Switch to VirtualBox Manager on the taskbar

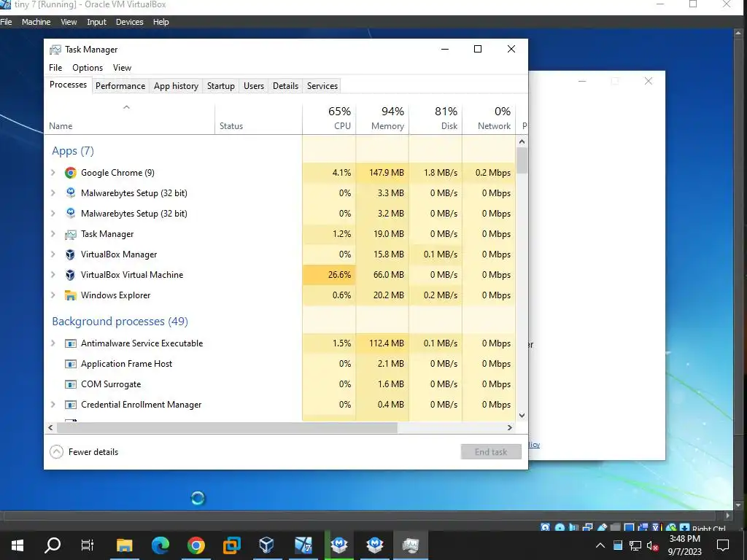pos(267,545)
